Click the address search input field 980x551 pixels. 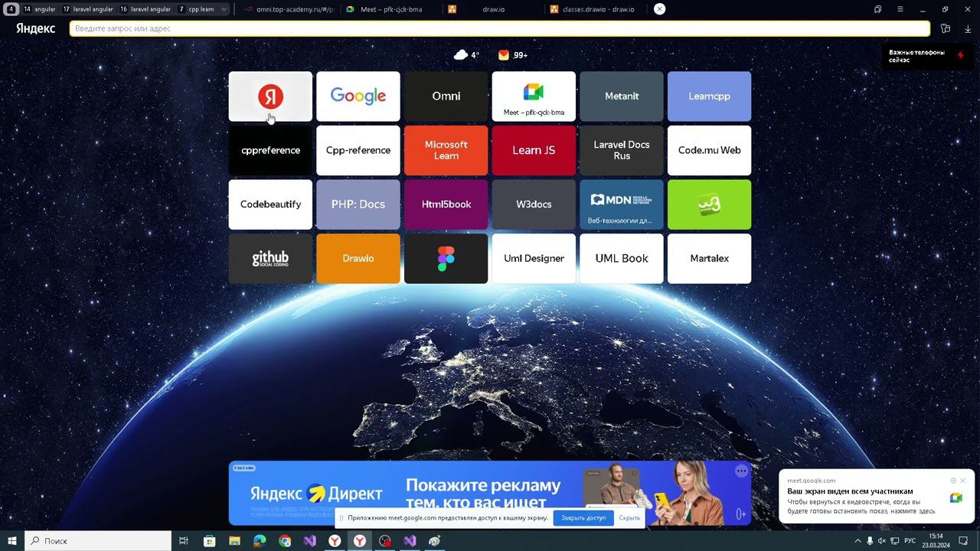(500, 28)
